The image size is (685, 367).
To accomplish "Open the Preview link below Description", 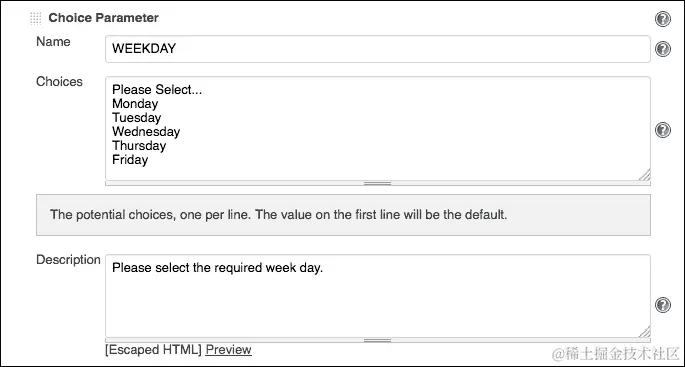I will click(x=228, y=350).
